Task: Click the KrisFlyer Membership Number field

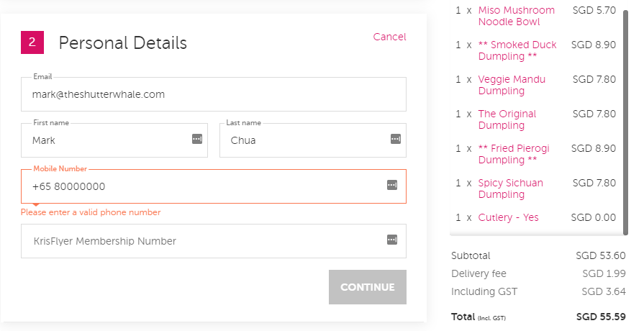Action: click(x=214, y=241)
